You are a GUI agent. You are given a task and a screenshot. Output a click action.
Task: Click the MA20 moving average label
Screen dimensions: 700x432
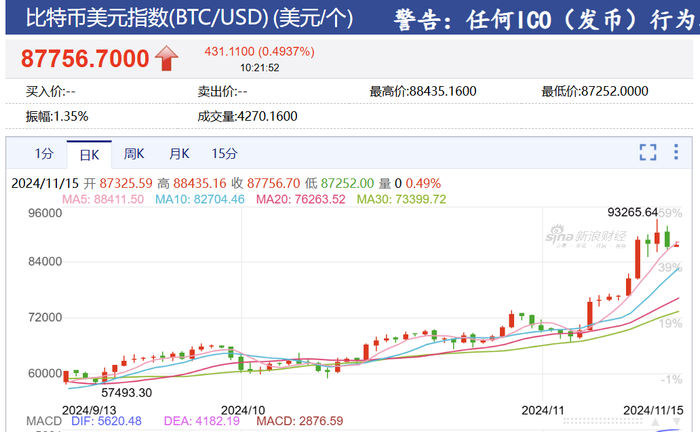(x=301, y=199)
